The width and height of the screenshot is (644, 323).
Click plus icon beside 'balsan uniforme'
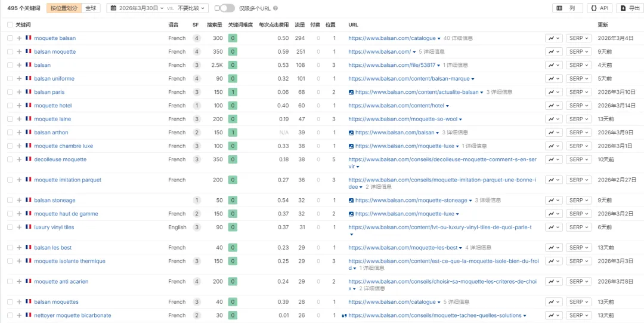[19, 79]
